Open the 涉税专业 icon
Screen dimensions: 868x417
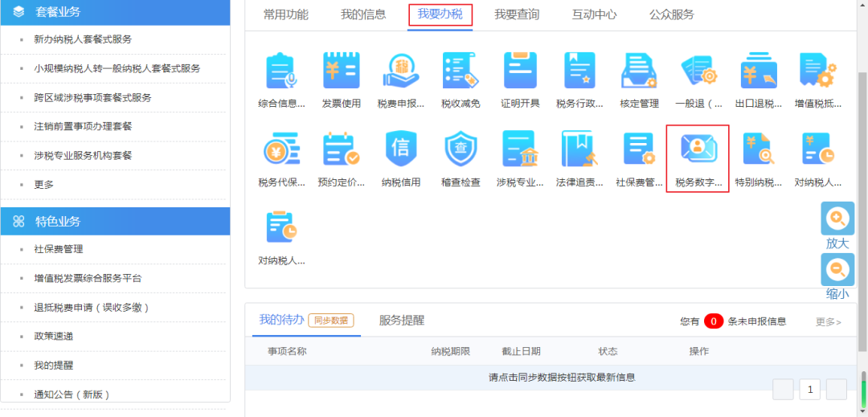[521, 149]
